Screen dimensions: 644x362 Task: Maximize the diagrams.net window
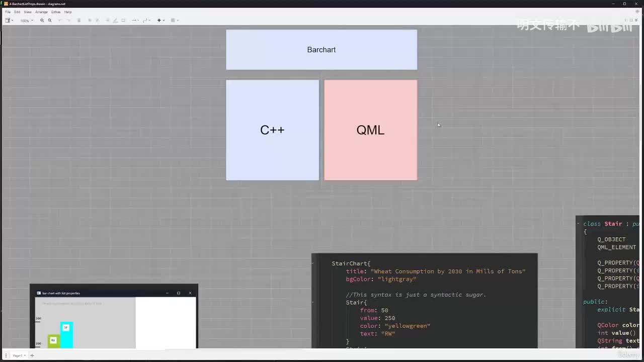[x=624, y=4]
